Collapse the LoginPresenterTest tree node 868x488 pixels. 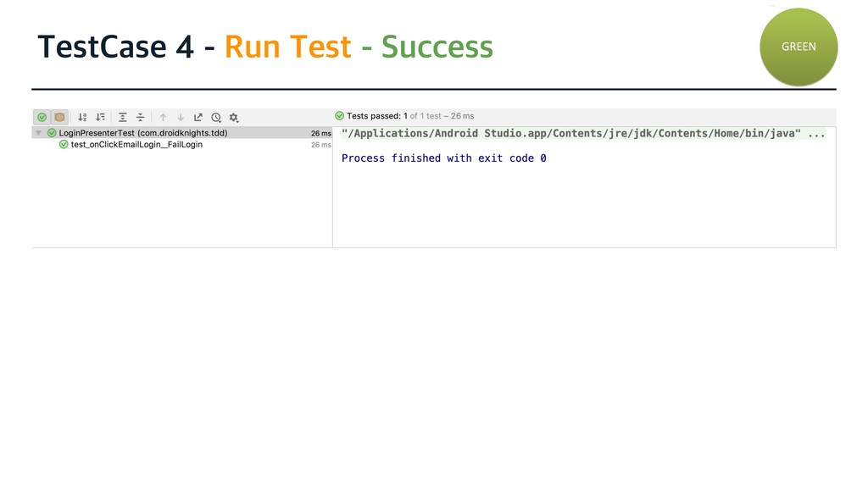38,133
